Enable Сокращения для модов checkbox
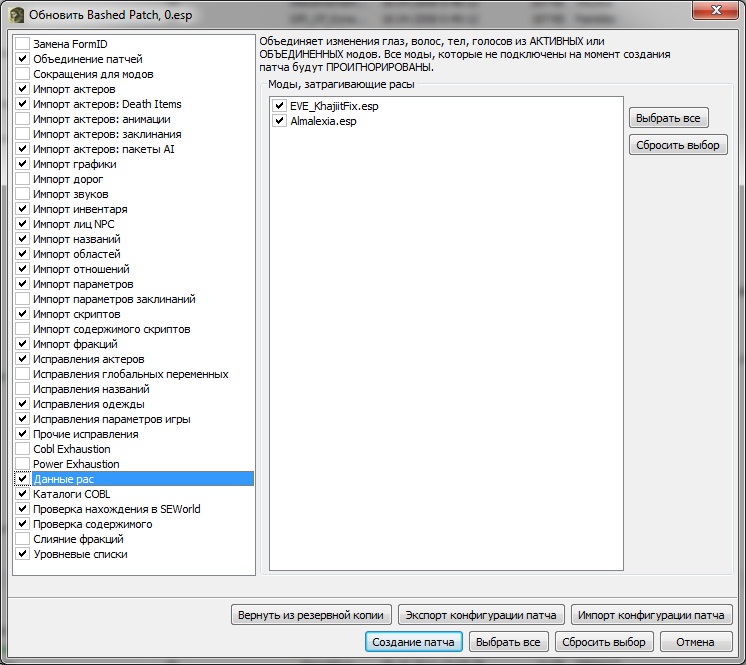746x665 pixels. click(22, 74)
